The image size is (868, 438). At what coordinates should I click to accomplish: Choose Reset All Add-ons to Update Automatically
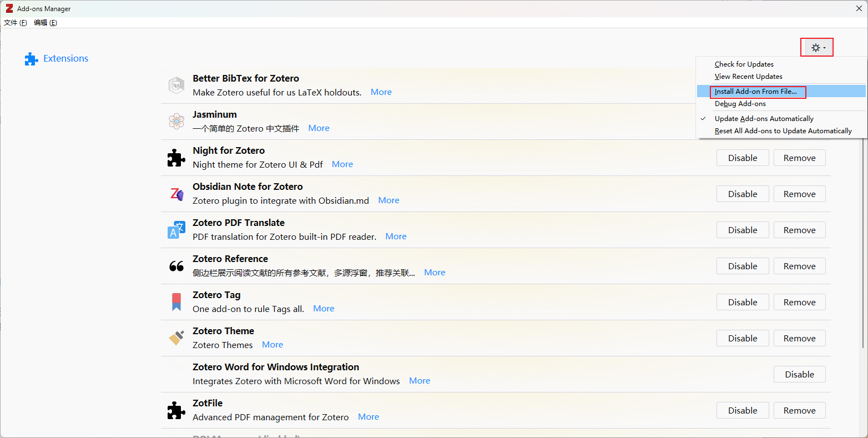coord(781,131)
